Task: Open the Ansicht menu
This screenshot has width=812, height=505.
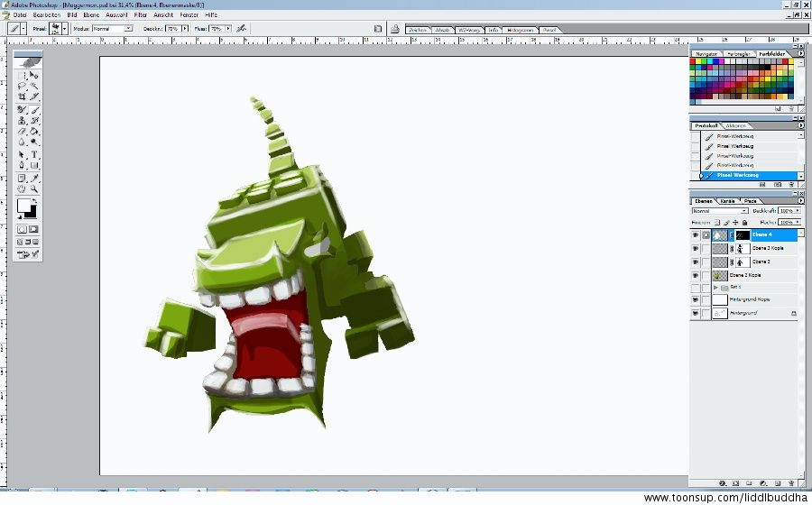Action: coord(163,15)
